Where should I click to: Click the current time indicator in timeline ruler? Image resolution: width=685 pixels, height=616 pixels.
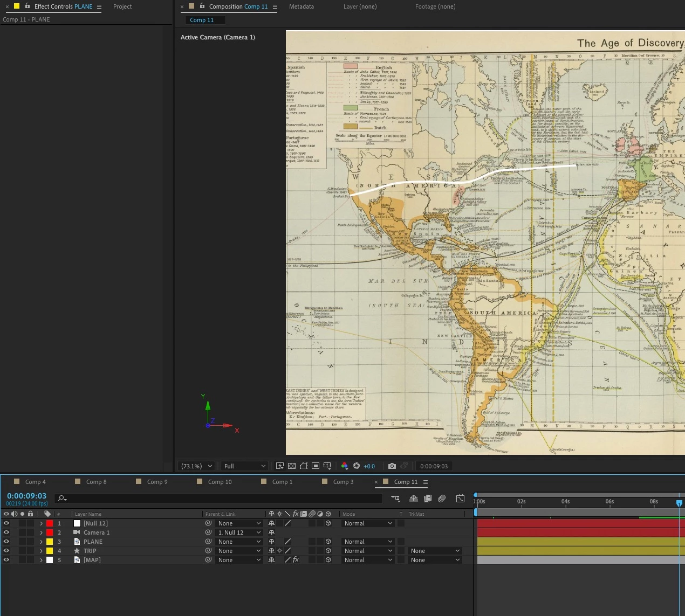tap(679, 503)
